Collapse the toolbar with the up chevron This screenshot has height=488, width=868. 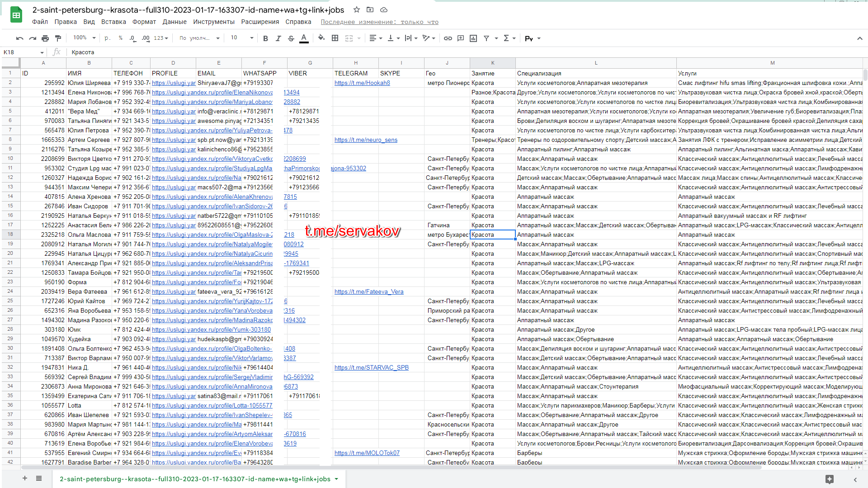pos(860,38)
